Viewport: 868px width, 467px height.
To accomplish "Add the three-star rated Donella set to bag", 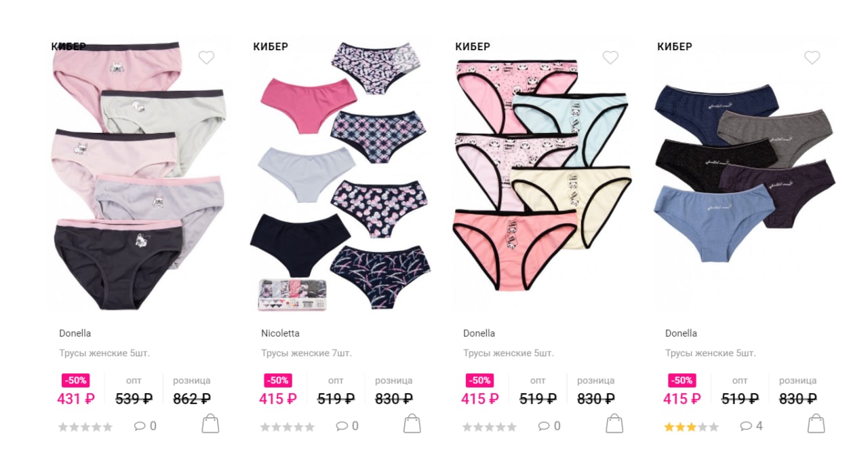I will [816, 424].
